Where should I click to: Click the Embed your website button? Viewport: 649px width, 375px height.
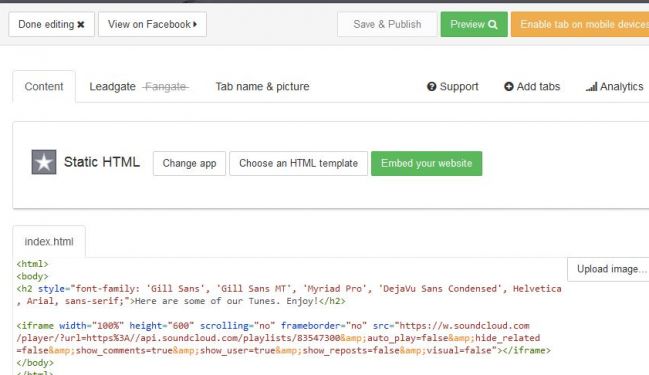point(426,163)
